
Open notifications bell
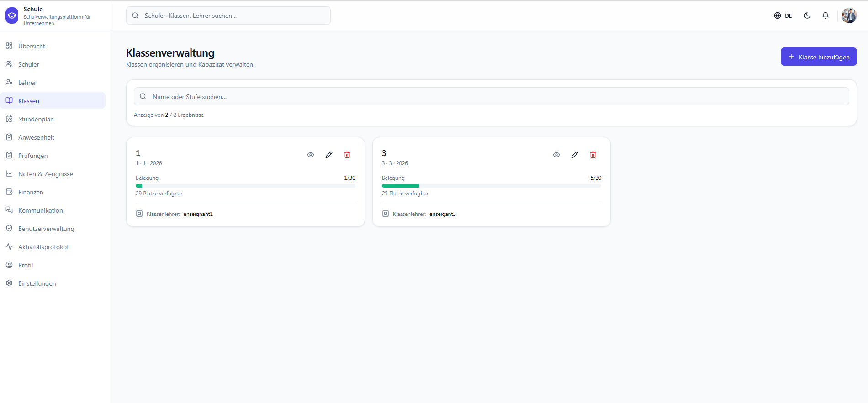point(826,16)
